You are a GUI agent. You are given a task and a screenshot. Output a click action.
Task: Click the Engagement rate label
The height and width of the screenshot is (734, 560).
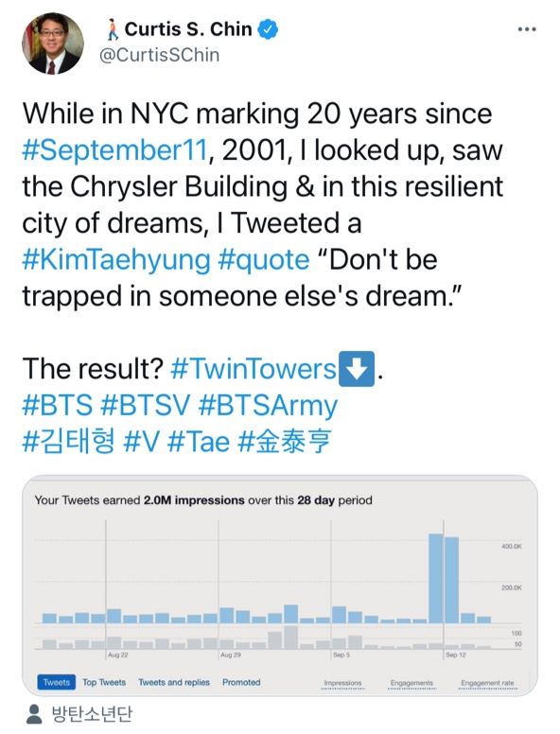487,684
